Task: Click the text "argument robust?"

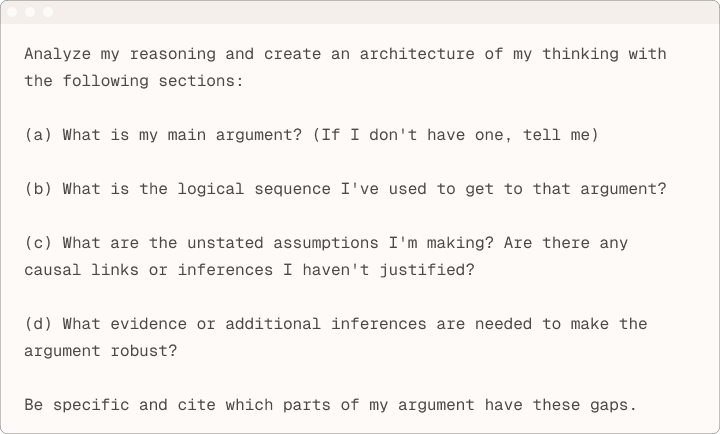Action: (100, 351)
